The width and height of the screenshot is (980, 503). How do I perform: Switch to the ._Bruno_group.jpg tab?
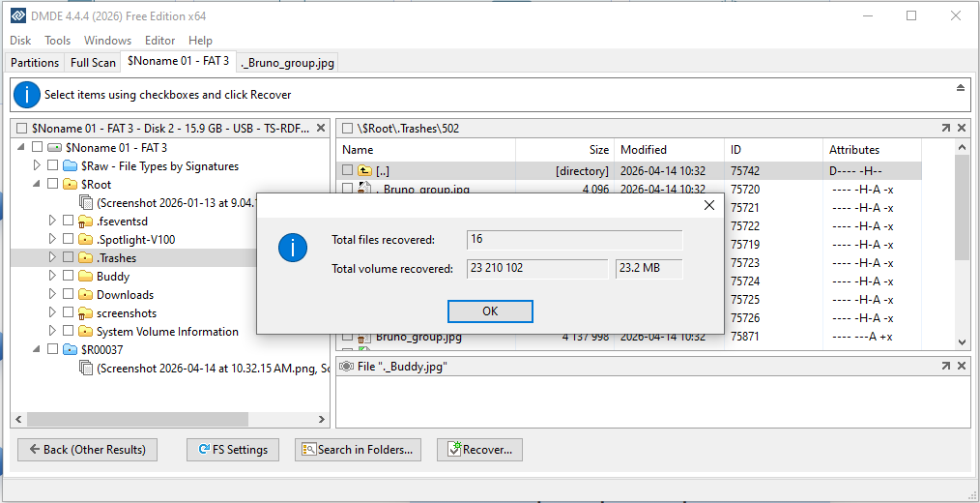point(287,63)
